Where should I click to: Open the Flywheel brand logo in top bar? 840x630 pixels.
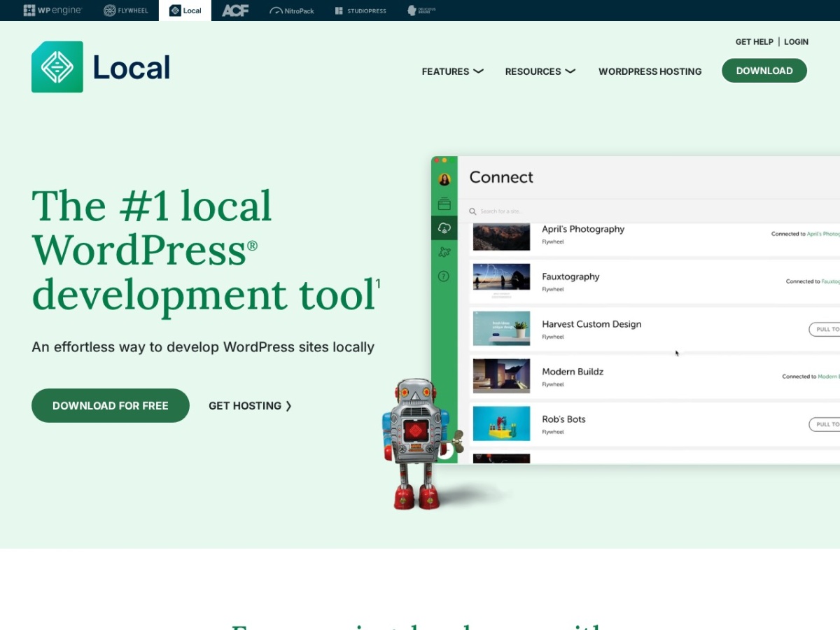click(x=126, y=10)
